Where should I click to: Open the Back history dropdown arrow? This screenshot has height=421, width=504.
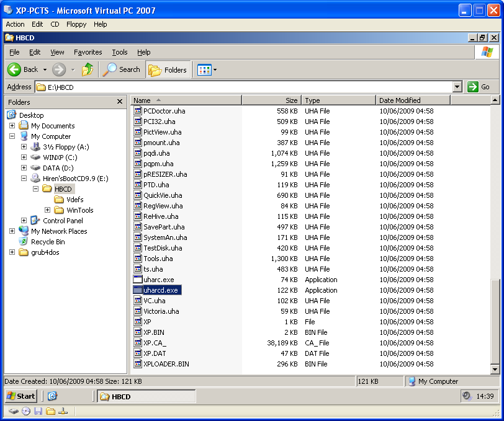45,69
